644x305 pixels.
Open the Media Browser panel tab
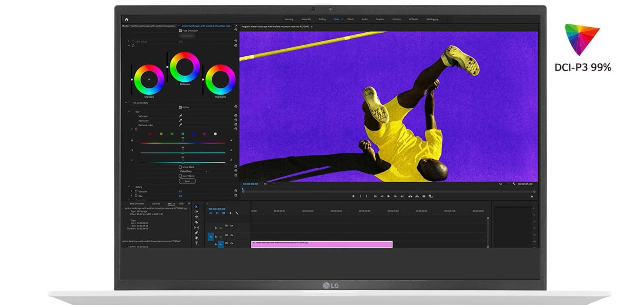pos(137,204)
